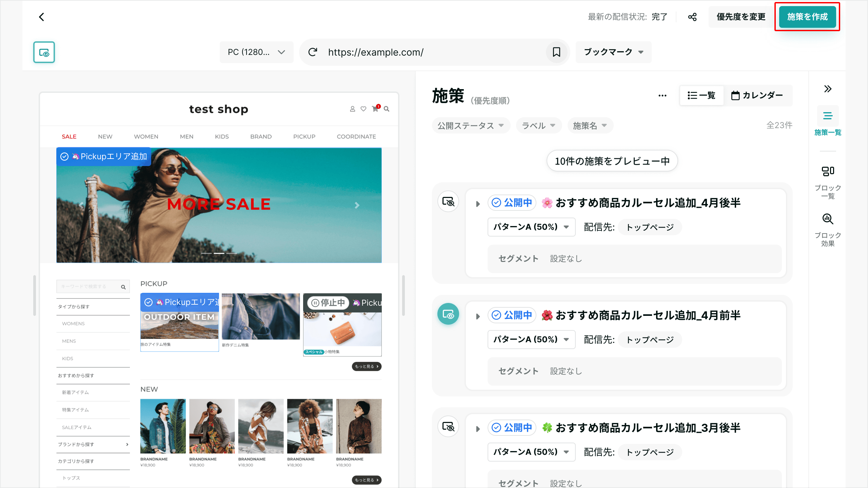868x488 pixels.
Task: Click Pickupエリア追加 label on hero banner
Action: point(104,157)
